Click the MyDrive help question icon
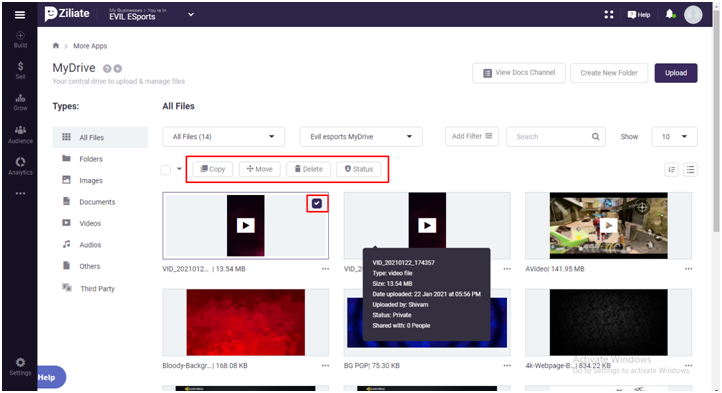This screenshot has height=393, width=722. tap(107, 69)
